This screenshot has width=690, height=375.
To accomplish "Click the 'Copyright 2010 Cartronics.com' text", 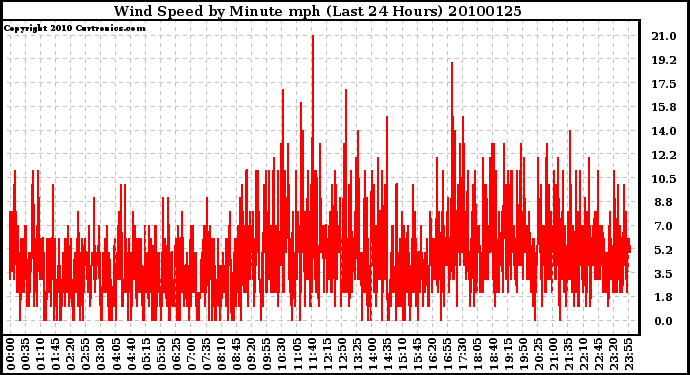I will click(x=74, y=28).
